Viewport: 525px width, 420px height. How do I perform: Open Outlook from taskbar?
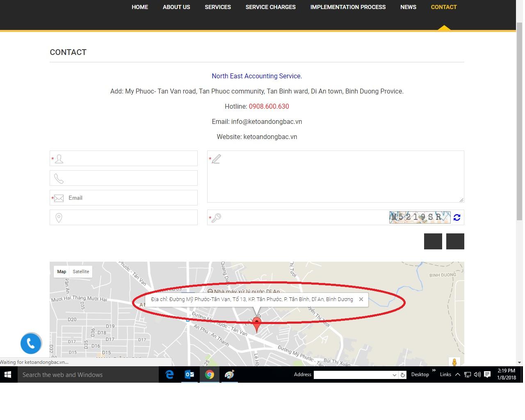click(189, 374)
